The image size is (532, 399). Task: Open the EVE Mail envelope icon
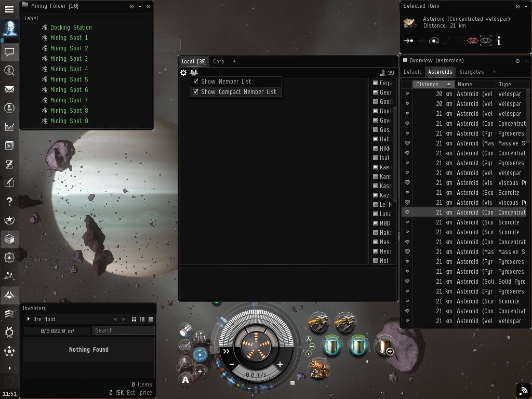[x=9, y=89]
